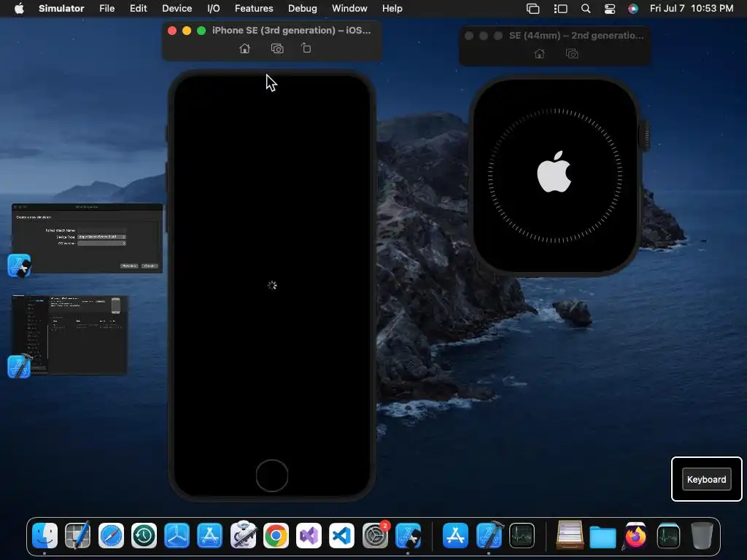
Task: Open the Debug menu
Action: click(303, 9)
